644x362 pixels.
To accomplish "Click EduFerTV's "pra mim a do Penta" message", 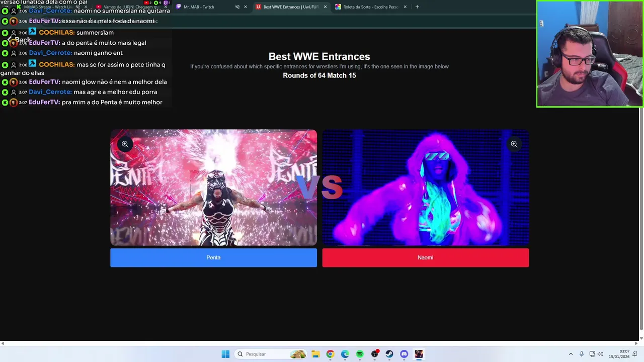I will pos(112,102).
